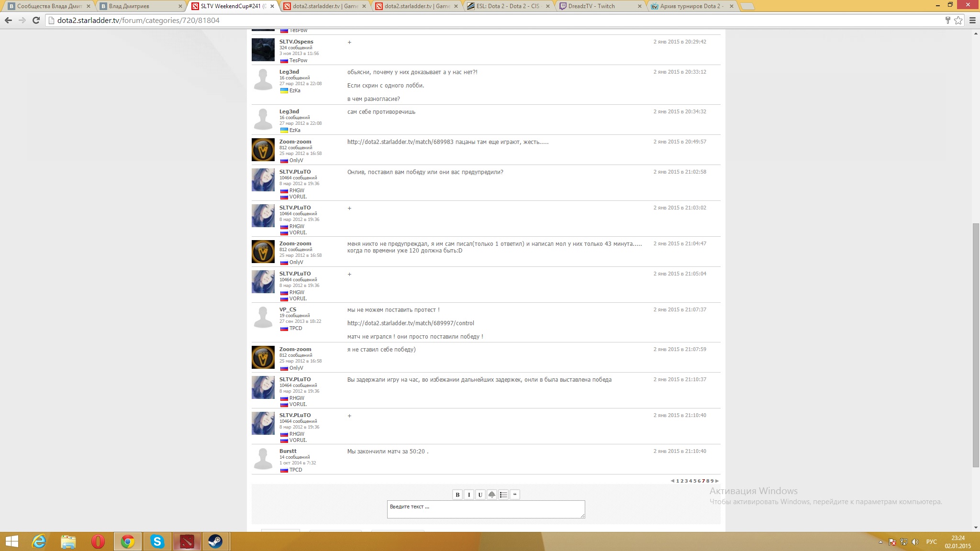Toggle bold formatting in reply editor
The image size is (980, 551).
click(457, 495)
